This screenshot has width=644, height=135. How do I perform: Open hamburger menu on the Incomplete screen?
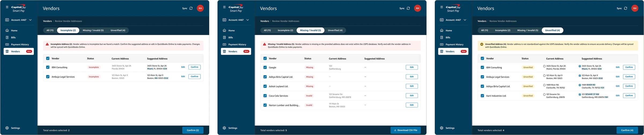[7, 7]
